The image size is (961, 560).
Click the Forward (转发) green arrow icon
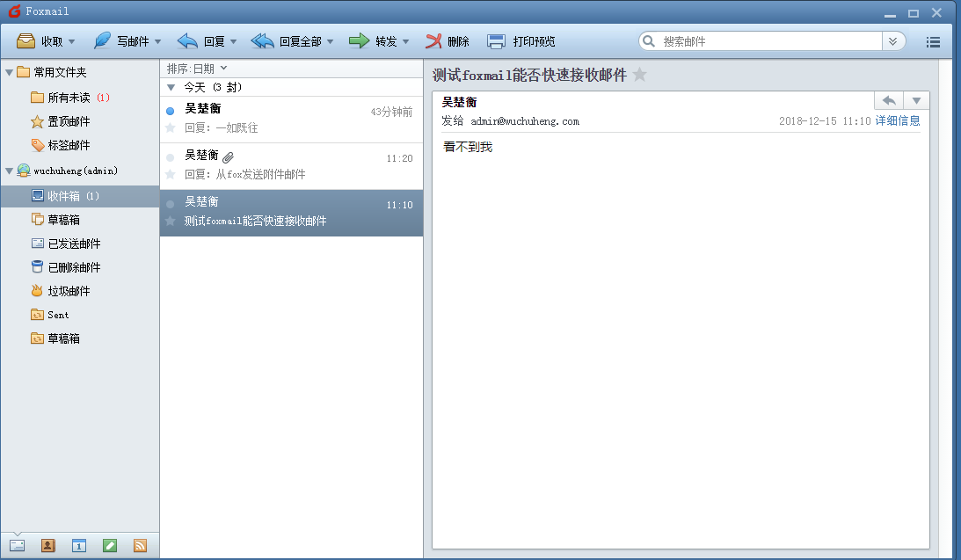tap(359, 41)
